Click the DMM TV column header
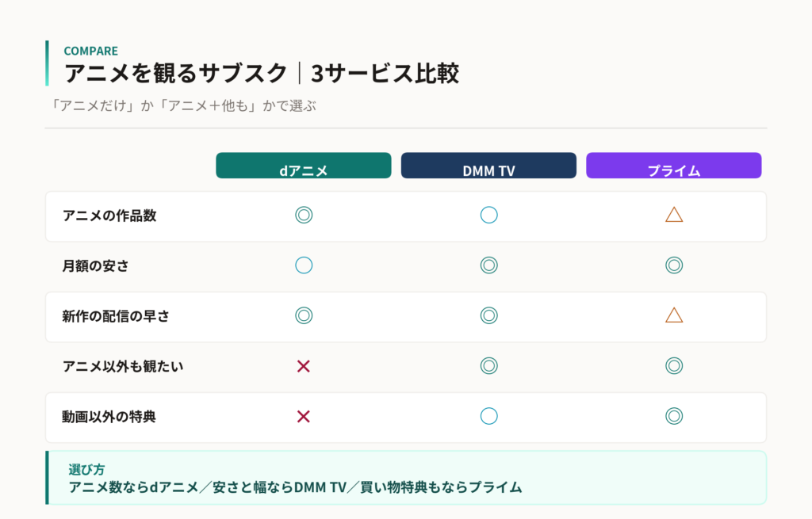The height and width of the screenshot is (519, 812). point(488,166)
